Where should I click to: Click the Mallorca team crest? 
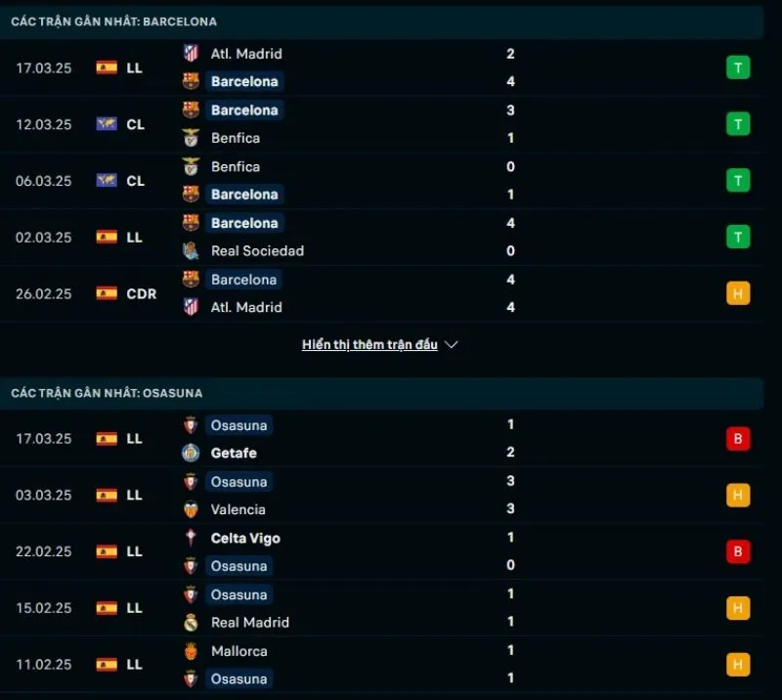pos(191,651)
